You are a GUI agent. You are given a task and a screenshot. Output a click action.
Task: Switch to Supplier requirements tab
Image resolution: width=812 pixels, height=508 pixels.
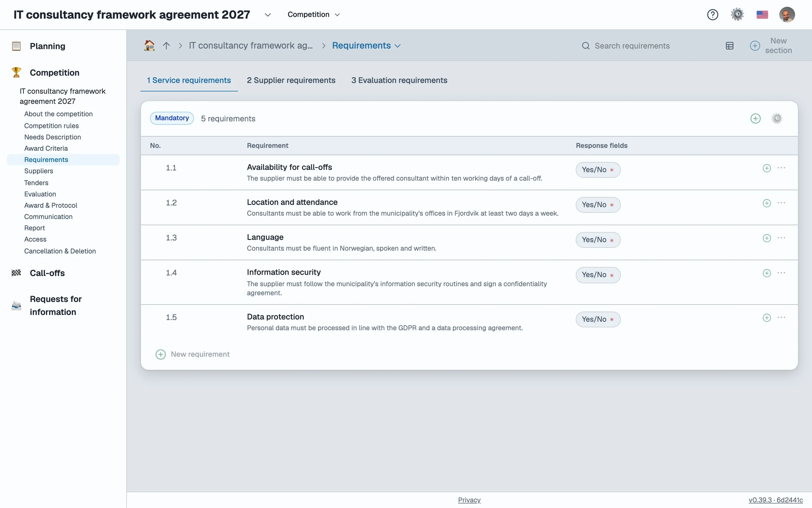click(x=291, y=80)
